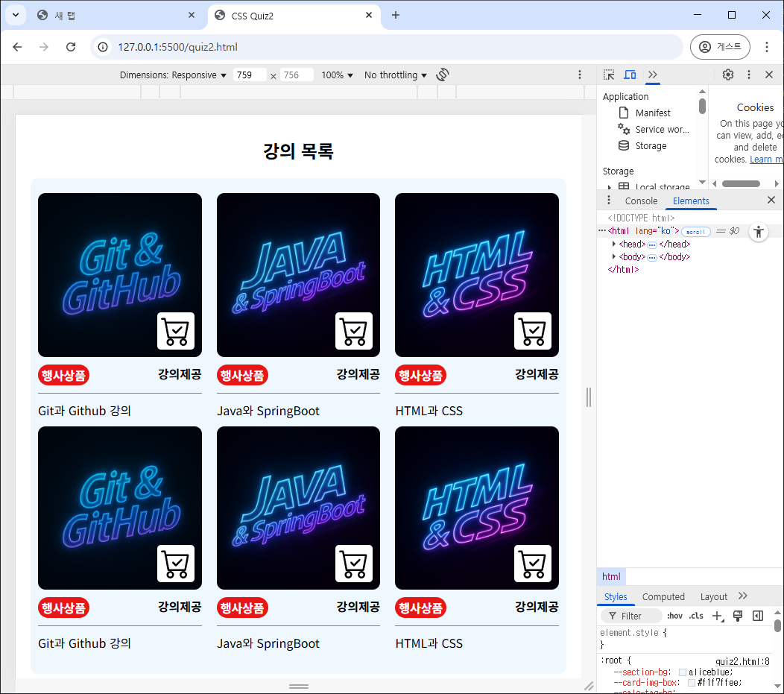Open the Styles tab

[616, 596]
